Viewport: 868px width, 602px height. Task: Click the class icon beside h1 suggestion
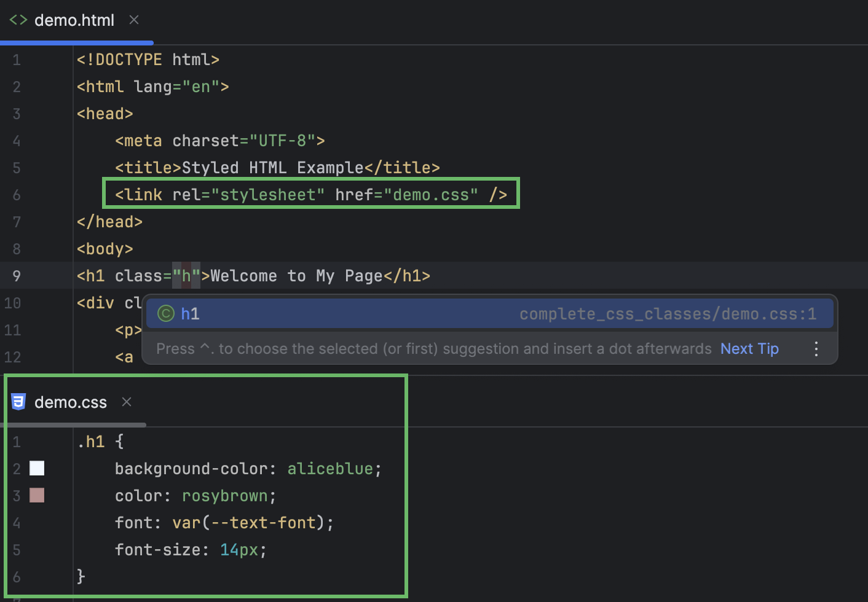coord(166,314)
